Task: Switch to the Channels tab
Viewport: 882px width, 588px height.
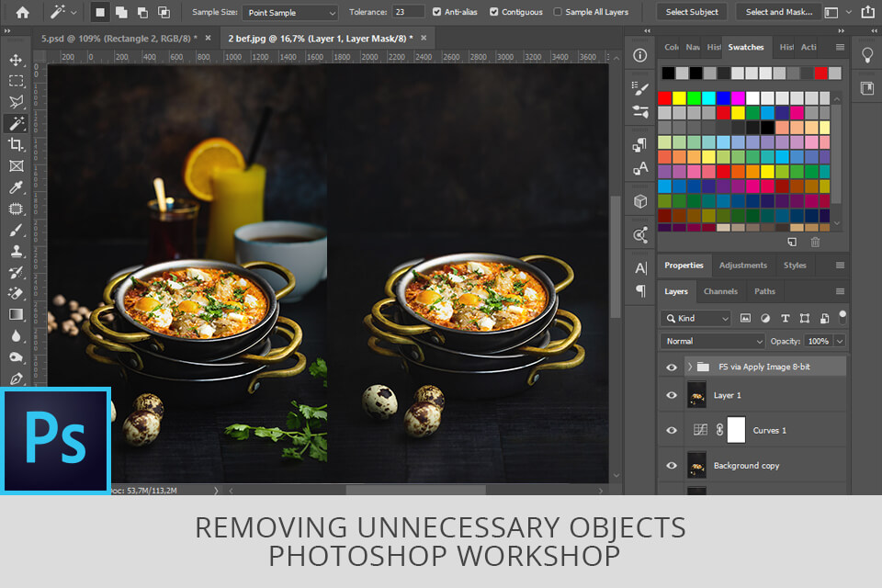Action: coord(720,291)
